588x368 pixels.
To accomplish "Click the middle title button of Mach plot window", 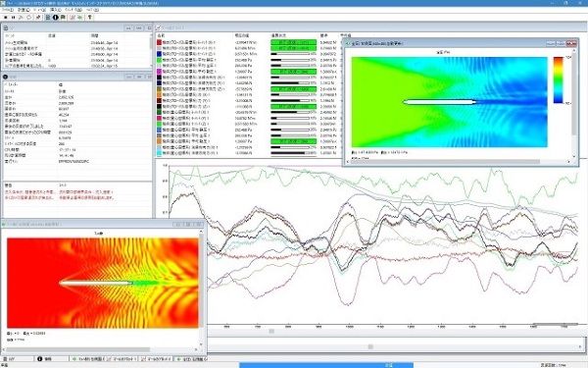I will tap(188, 224).
